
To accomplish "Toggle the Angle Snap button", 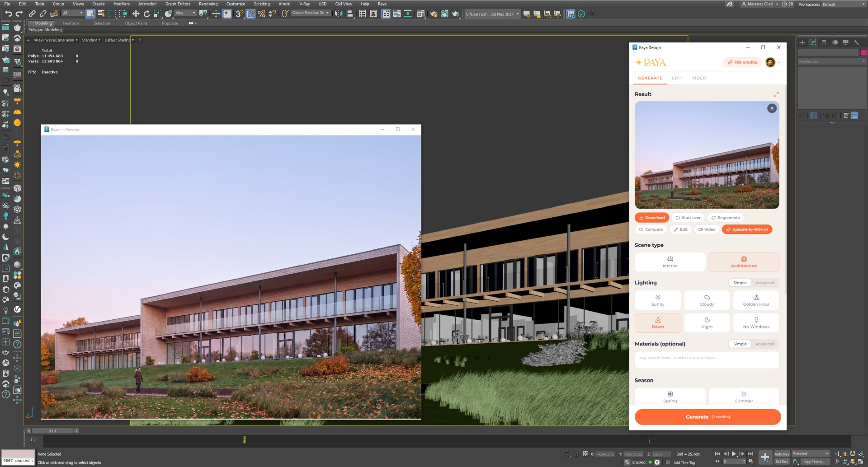I will [250, 14].
